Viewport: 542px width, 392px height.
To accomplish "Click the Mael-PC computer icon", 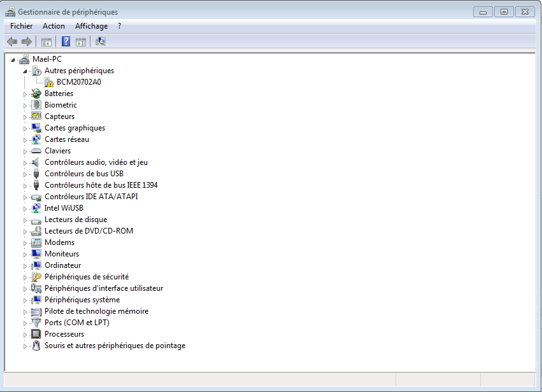I will coord(24,59).
